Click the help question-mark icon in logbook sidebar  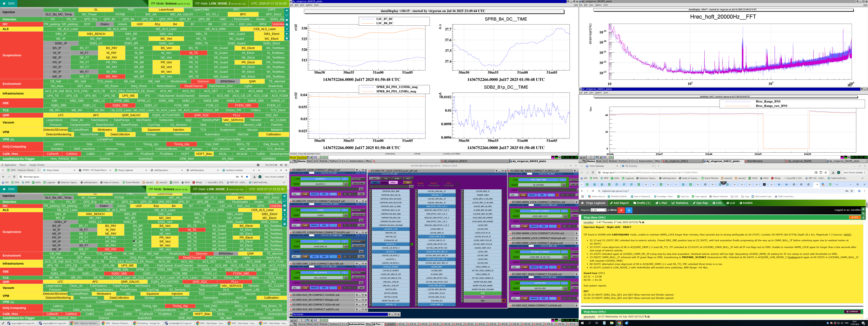point(863,218)
